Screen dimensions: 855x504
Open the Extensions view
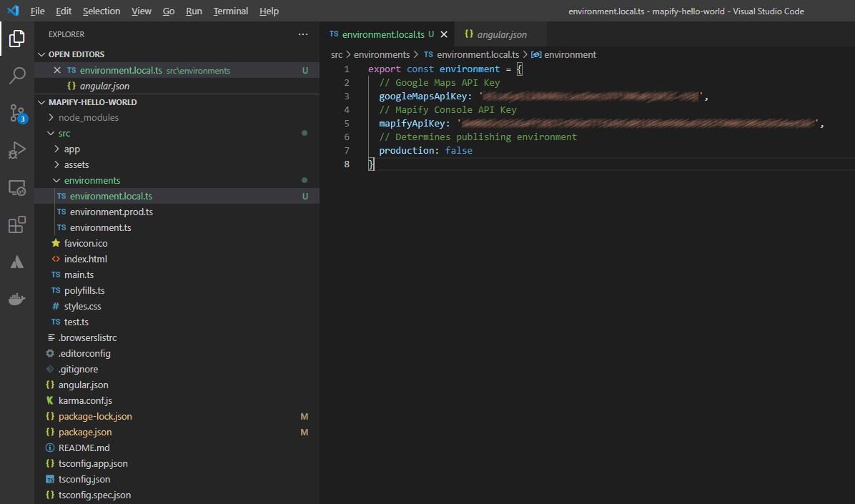pos(17,224)
